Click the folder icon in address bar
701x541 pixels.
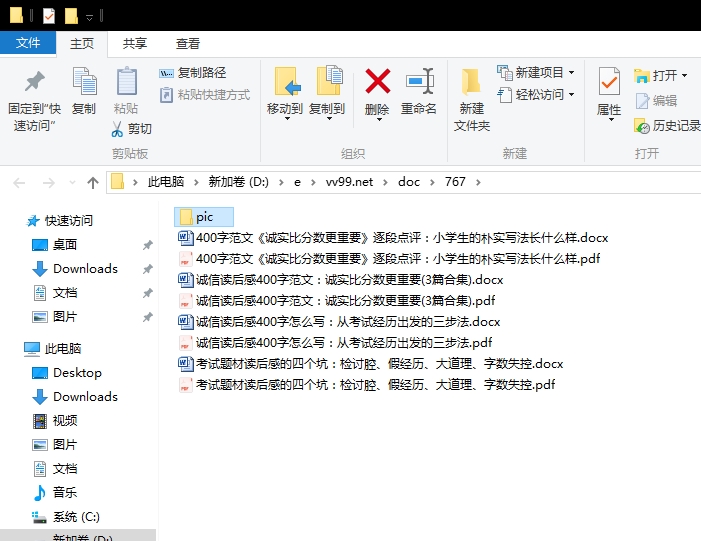click(117, 182)
